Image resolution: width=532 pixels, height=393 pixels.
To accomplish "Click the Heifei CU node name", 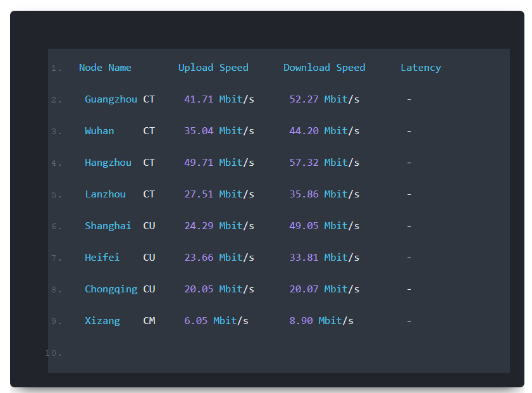I will (102, 257).
